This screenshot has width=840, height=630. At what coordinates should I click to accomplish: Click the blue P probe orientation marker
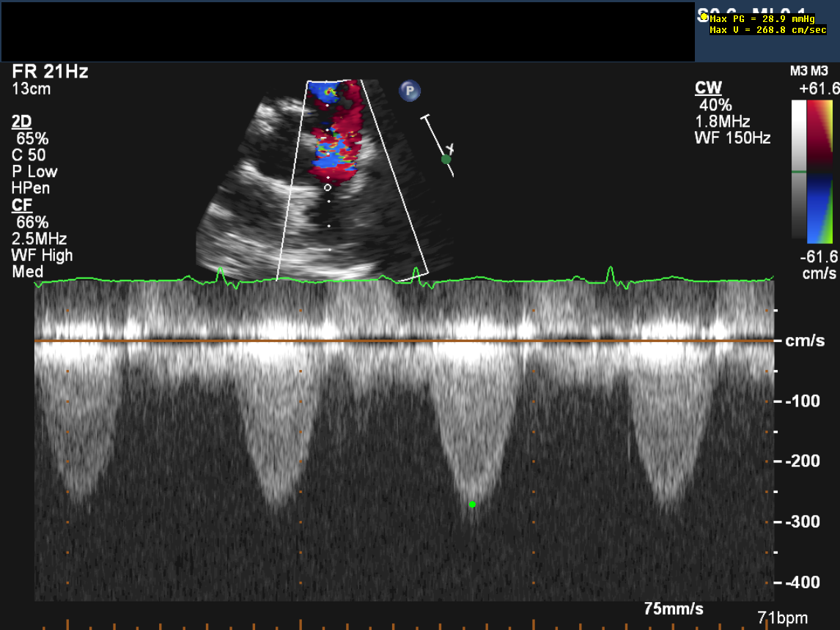(410, 91)
